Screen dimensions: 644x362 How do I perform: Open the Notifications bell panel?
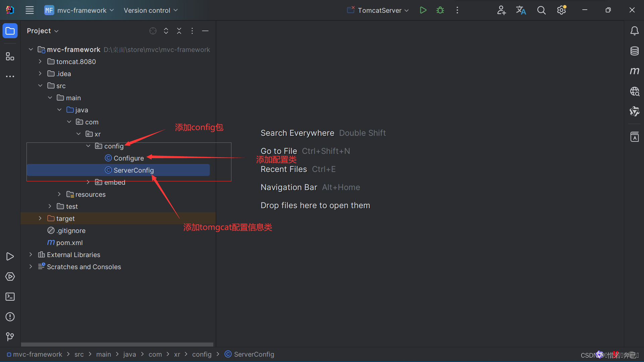(634, 31)
